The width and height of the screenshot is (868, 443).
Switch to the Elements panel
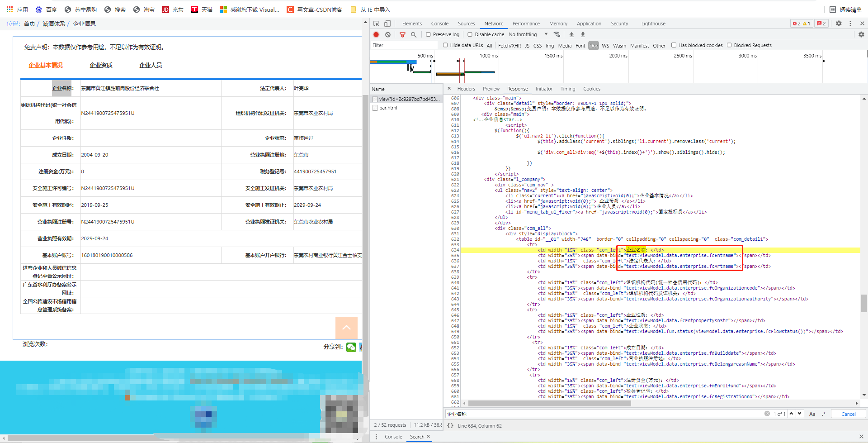tap(412, 24)
